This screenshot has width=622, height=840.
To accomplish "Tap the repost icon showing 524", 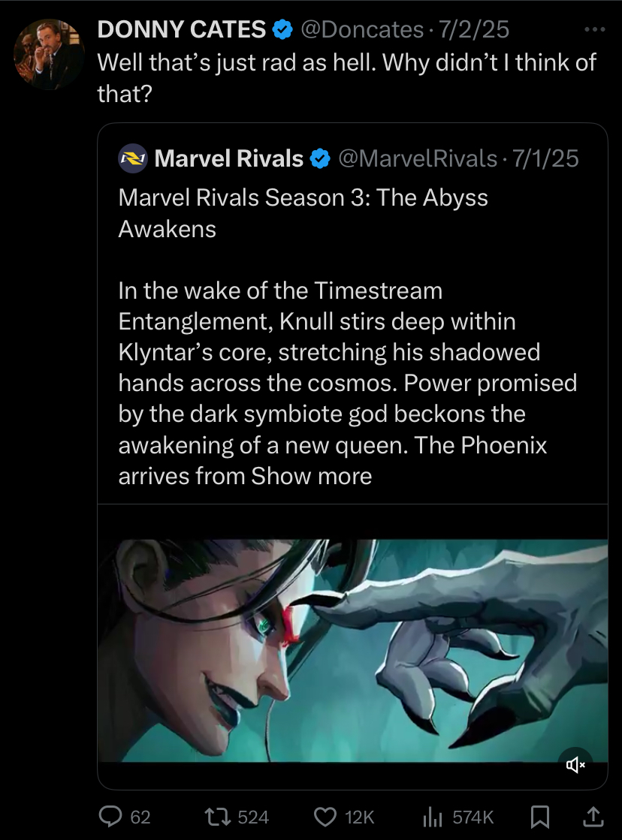I will pyautogui.click(x=218, y=817).
